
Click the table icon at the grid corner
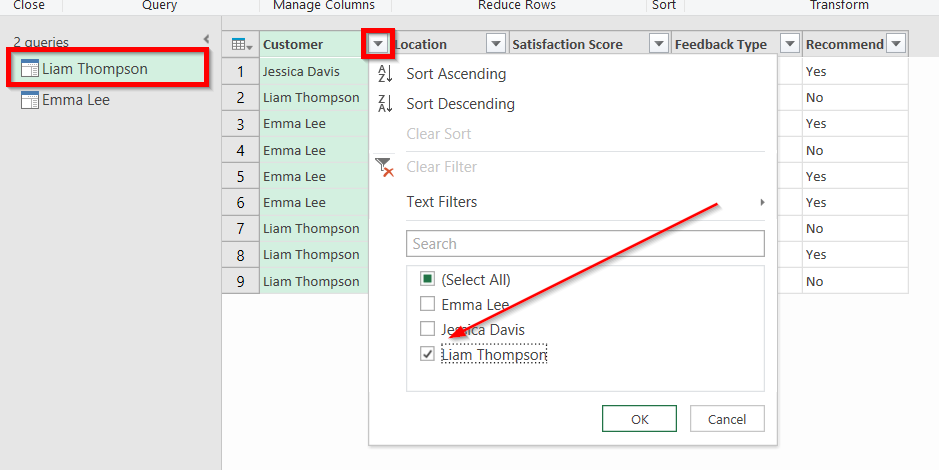(241, 44)
